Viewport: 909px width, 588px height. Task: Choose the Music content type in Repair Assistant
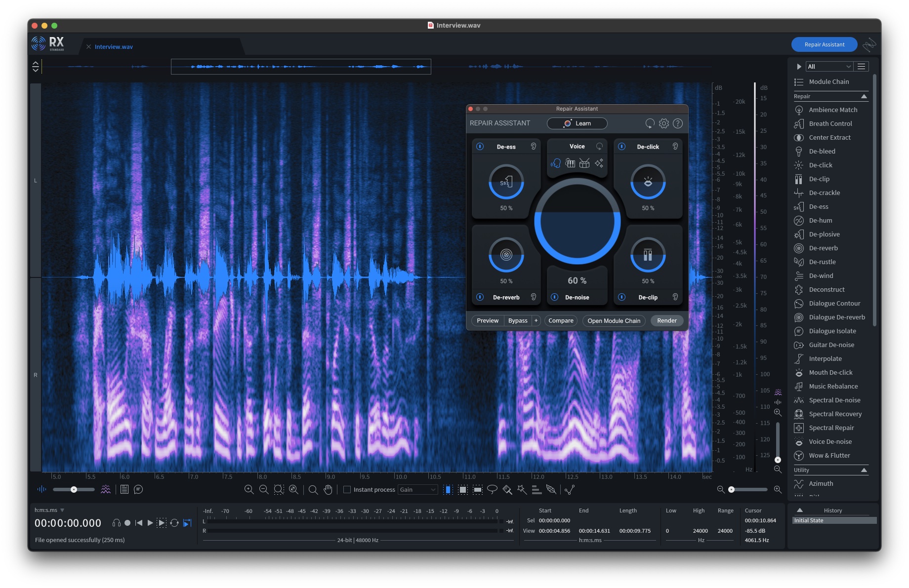click(x=570, y=163)
